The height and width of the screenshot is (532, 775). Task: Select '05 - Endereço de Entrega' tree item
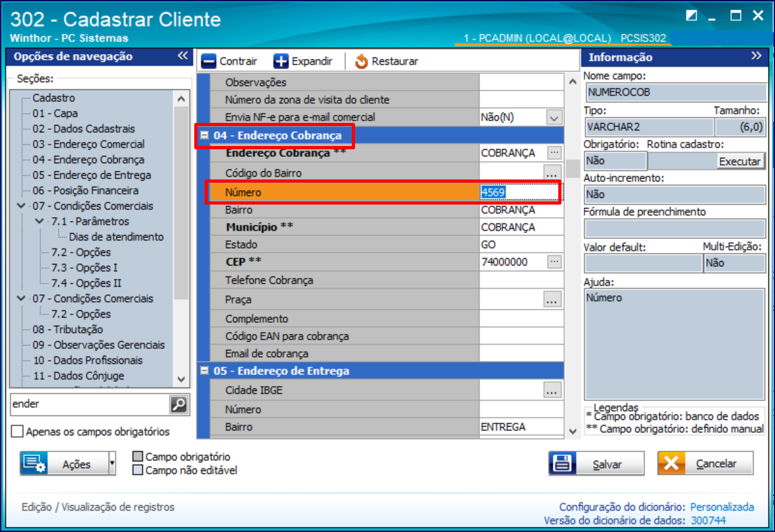pos(92,175)
